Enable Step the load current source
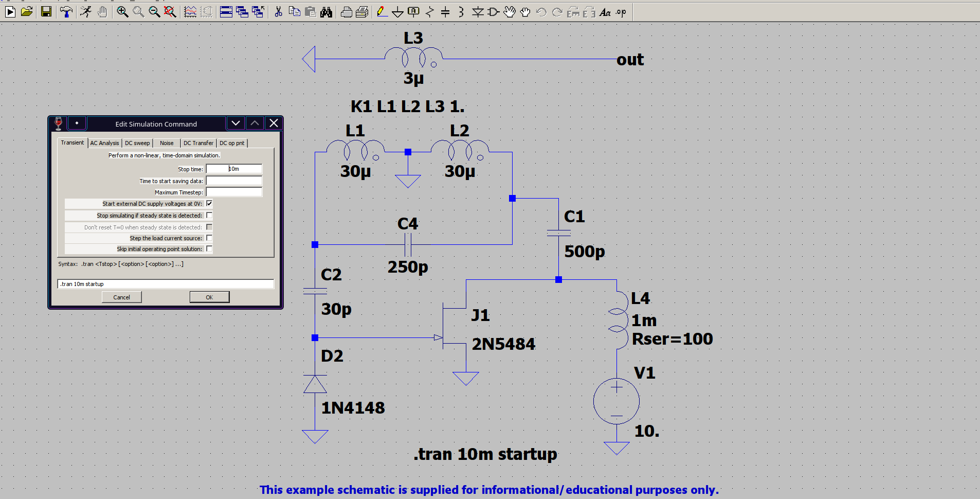The image size is (980, 499). pyautogui.click(x=209, y=238)
